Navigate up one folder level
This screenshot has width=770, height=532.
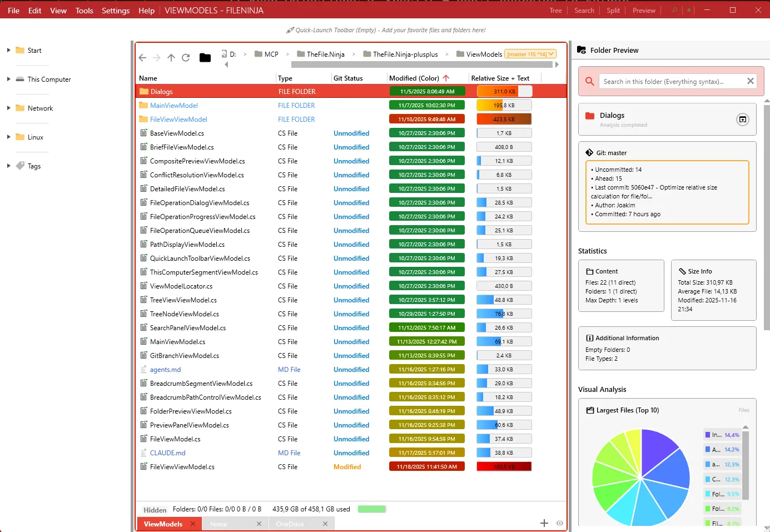171,58
